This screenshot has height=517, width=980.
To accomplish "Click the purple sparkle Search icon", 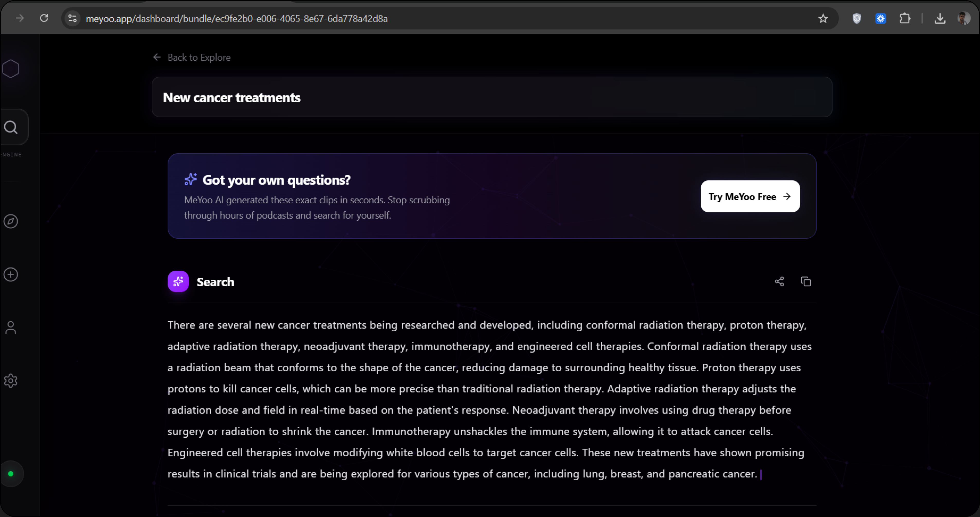I will point(178,281).
